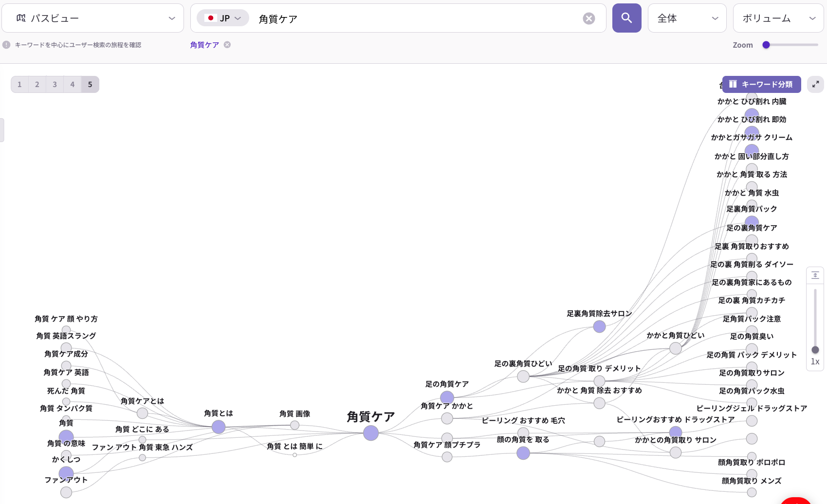Click the キーワード分類 button
The height and width of the screenshot is (504, 827).
761,84
